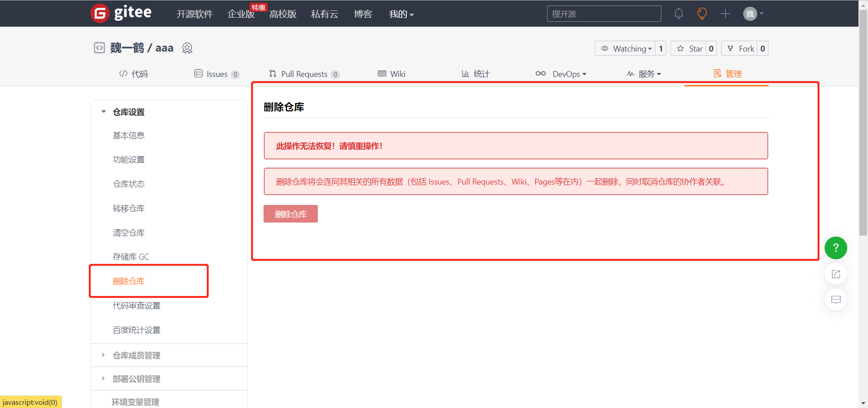The image size is (868, 408).
Task: Select the 管理 tab
Action: pos(727,74)
